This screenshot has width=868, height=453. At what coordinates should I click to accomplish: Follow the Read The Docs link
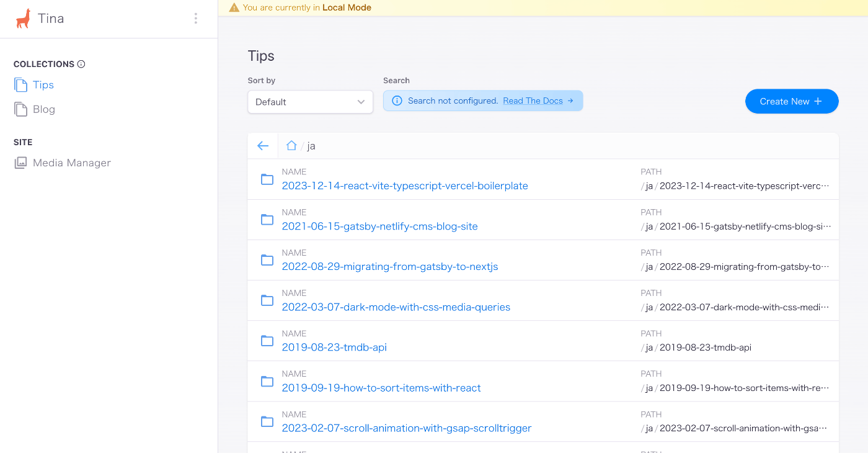533,101
